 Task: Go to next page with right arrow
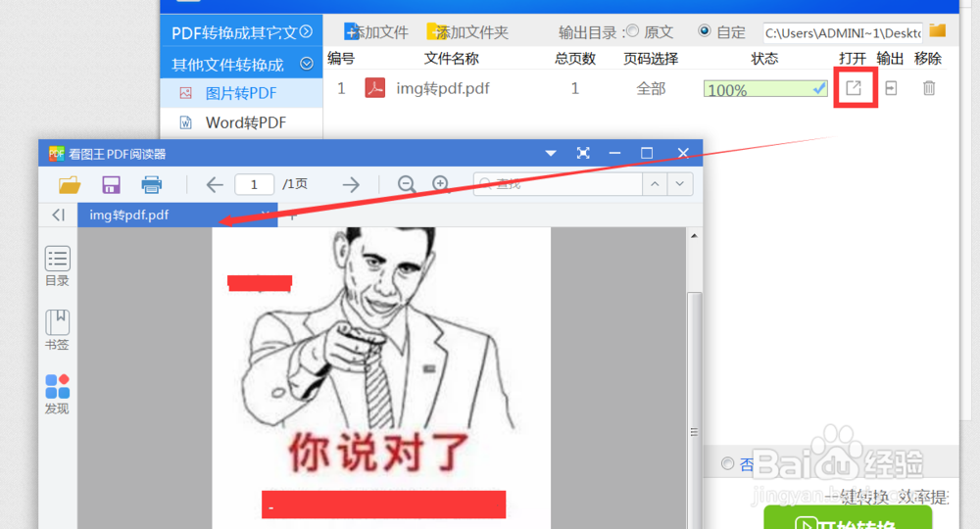tap(351, 185)
